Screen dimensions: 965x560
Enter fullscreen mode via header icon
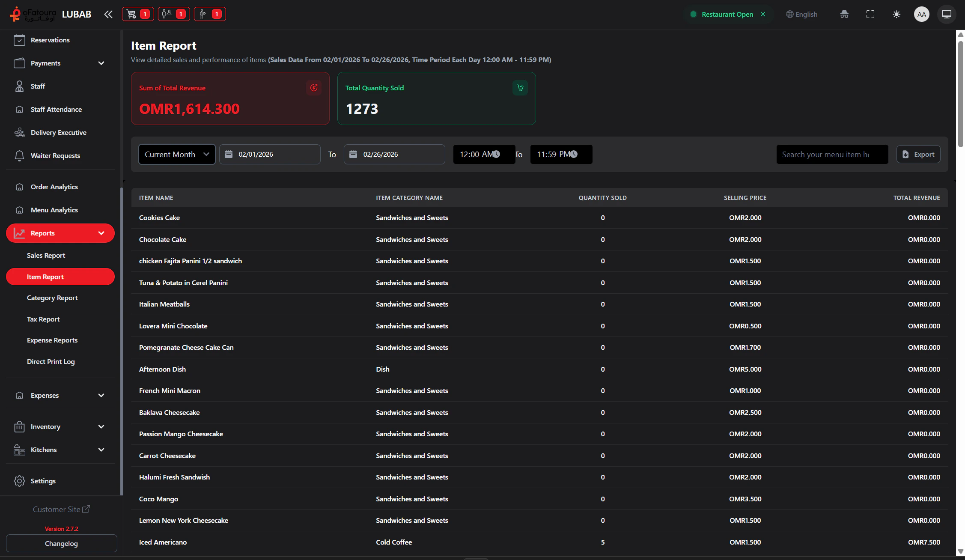click(x=870, y=14)
